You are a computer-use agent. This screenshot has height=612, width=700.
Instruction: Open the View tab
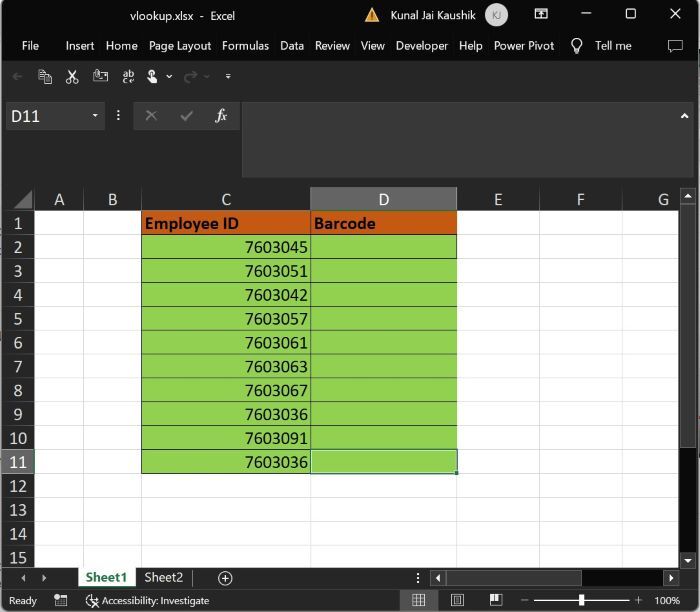[373, 46]
